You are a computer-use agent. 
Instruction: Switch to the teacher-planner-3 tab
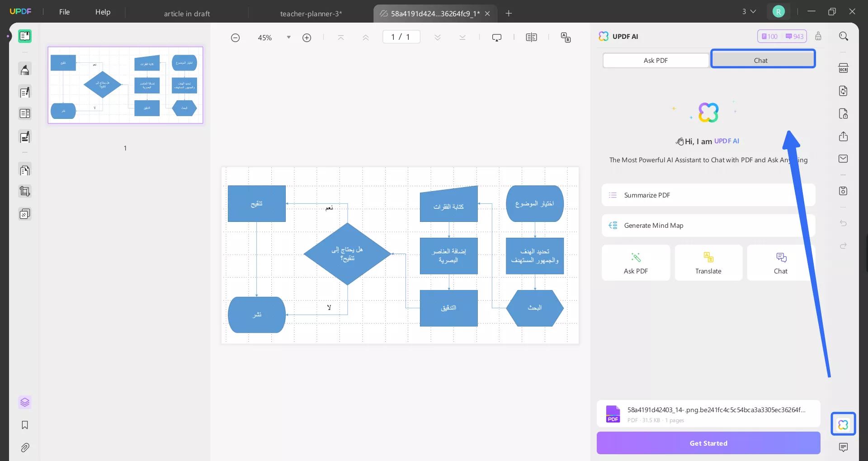(311, 14)
